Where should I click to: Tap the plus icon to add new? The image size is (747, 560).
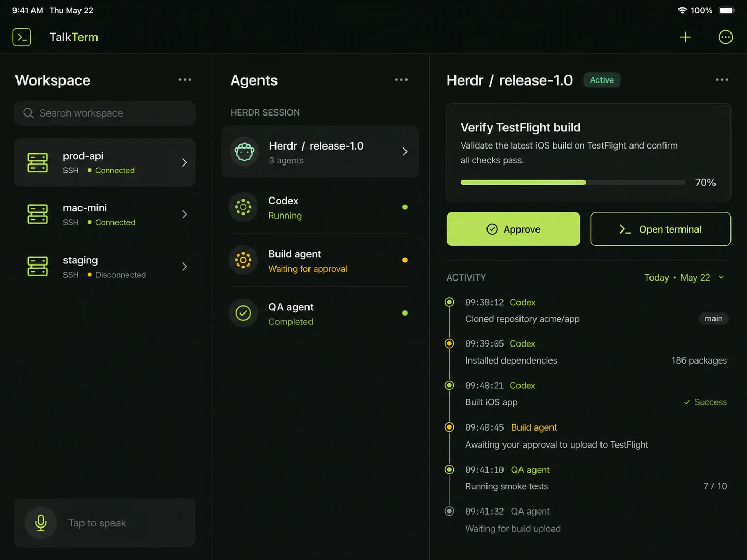685,37
